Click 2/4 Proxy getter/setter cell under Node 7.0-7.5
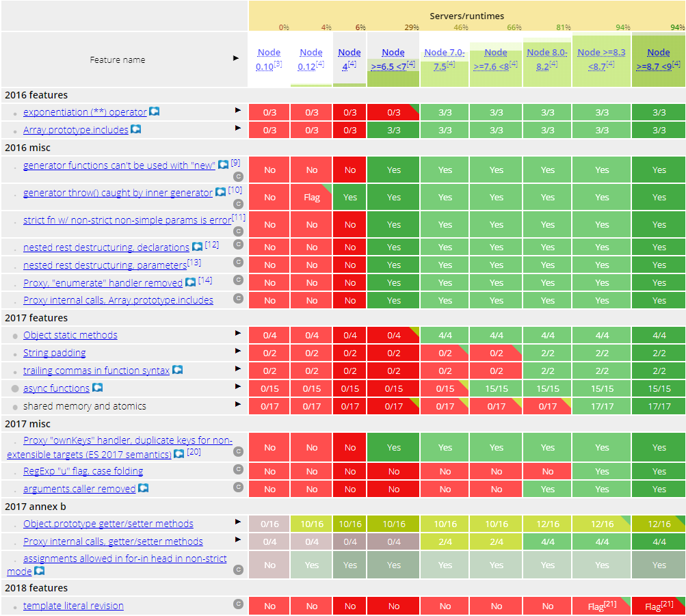The height and width of the screenshot is (616, 686). point(445,541)
